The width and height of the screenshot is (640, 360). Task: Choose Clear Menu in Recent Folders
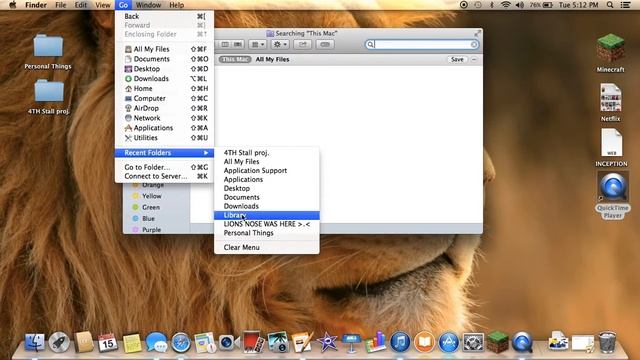pyautogui.click(x=267, y=247)
